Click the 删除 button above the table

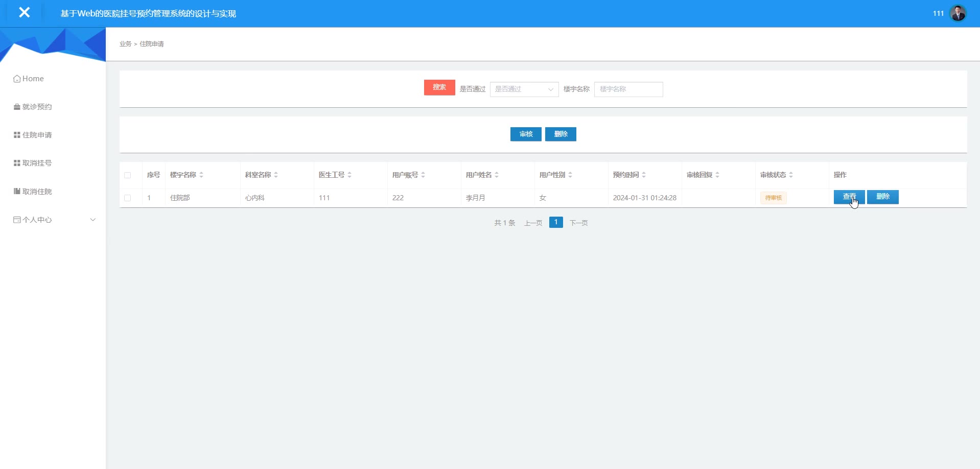click(x=561, y=134)
